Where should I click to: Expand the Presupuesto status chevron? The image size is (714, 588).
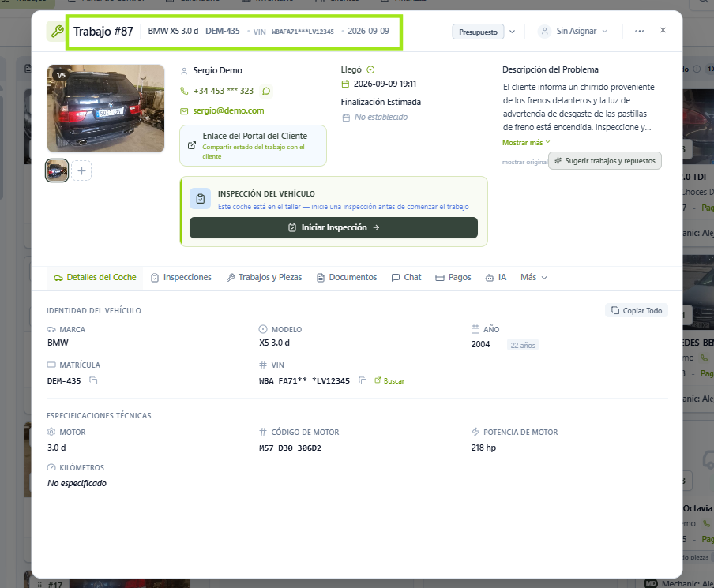pyautogui.click(x=513, y=32)
